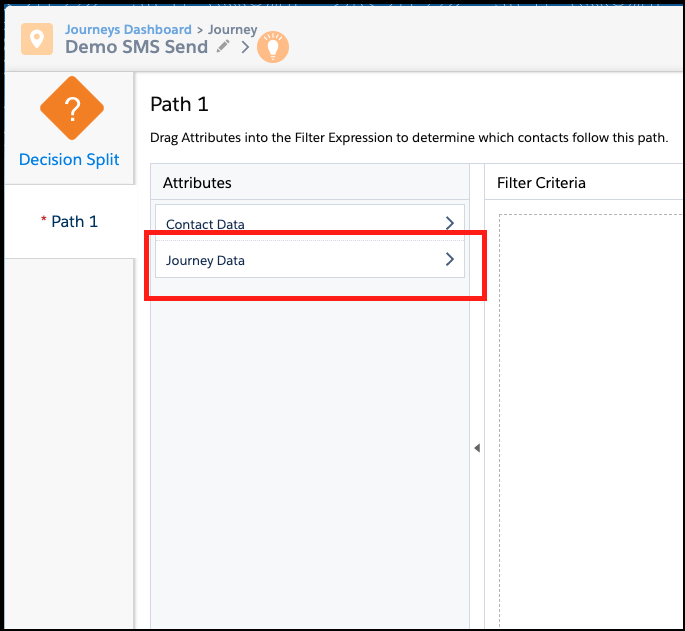Click the Journey Builder location pin icon

37,39
